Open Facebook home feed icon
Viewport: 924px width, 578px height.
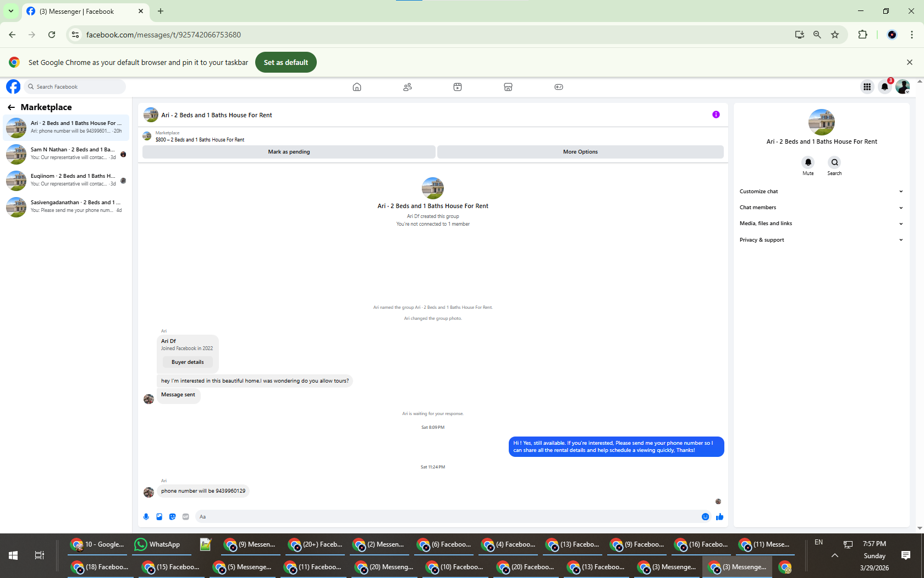pyautogui.click(x=357, y=87)
